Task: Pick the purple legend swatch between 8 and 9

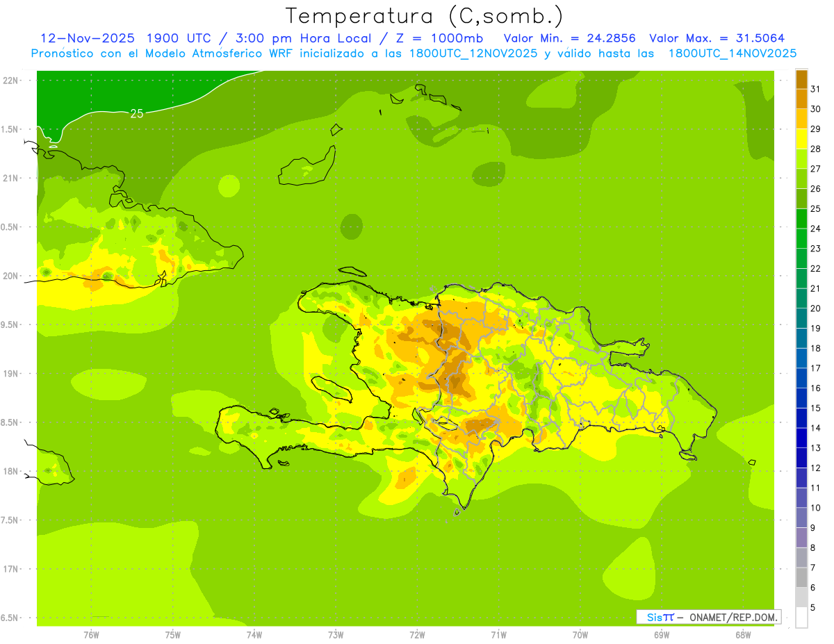Action: [x=801, y=538]
